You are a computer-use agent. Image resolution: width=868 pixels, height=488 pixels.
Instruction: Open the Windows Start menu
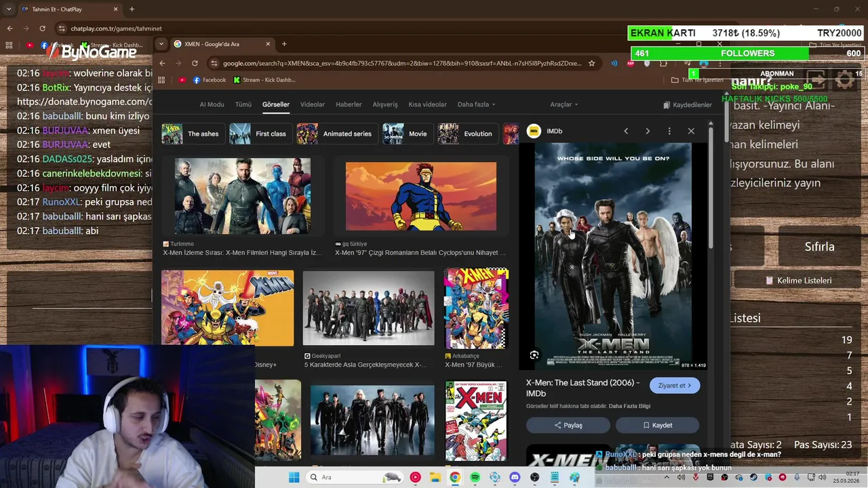pos(294,477)
